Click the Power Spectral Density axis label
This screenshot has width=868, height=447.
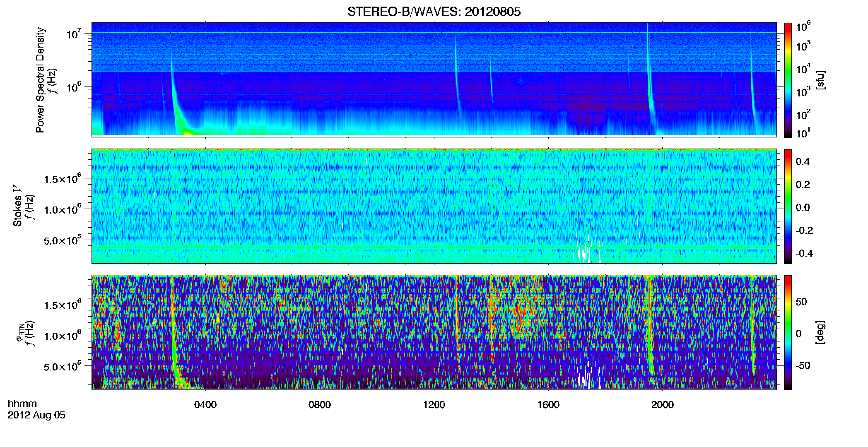(x=40, y=80)
